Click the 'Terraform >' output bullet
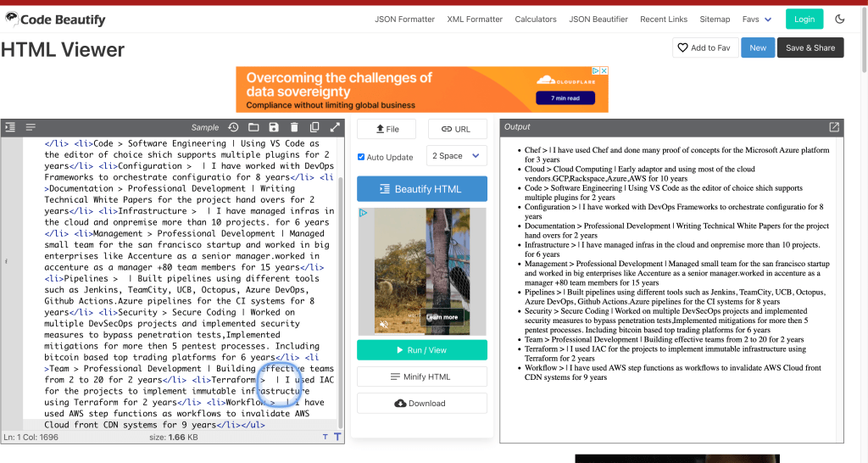This screenshot has height=463, width=868. tap(665, 354)
